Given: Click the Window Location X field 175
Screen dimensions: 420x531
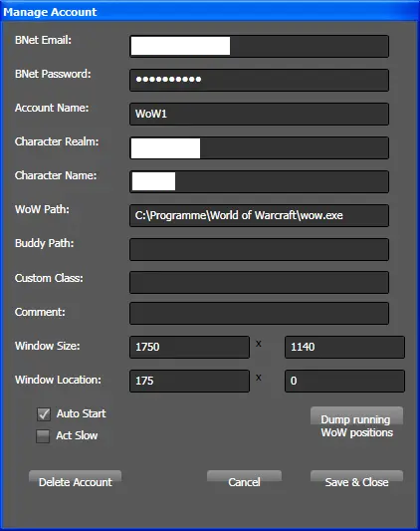Looking at the screenshot, I should (189, 381).
